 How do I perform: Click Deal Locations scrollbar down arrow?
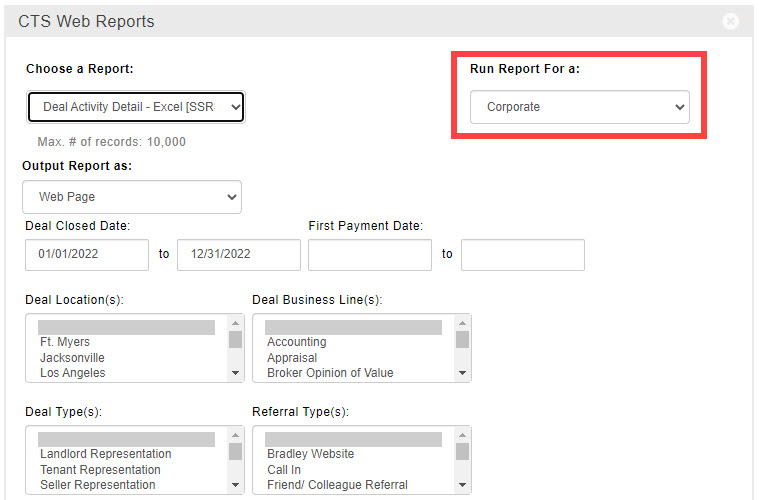click(236, 374)
